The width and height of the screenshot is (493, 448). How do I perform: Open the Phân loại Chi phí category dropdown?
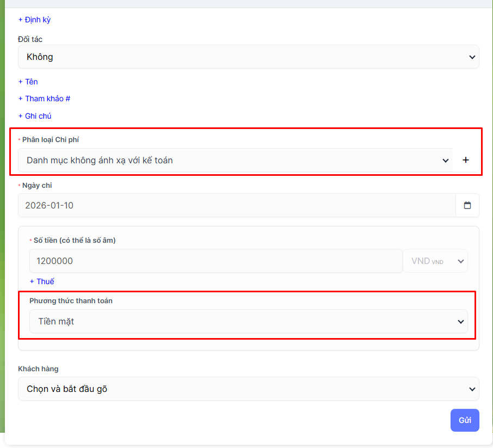click(235, 160)
